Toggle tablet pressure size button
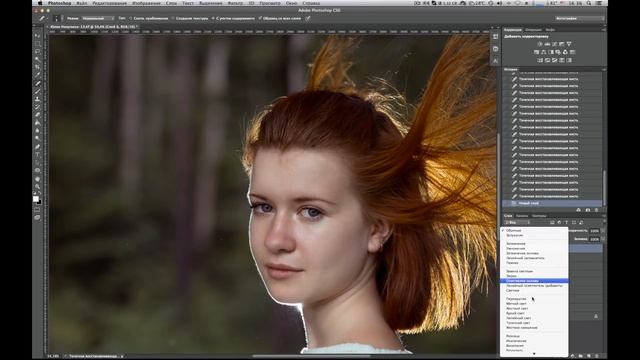640x360 pixels. click(x=308, y=18)
